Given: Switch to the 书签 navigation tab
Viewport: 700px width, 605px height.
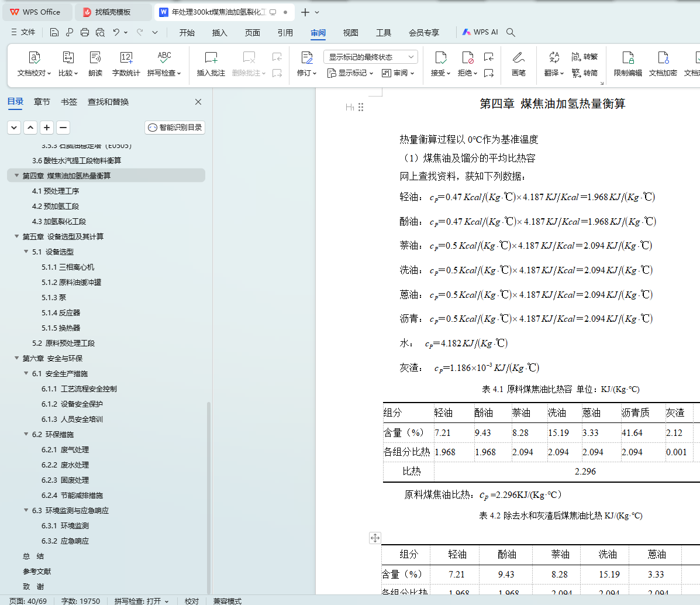Looking at the screenshot, I should point(69,102).
